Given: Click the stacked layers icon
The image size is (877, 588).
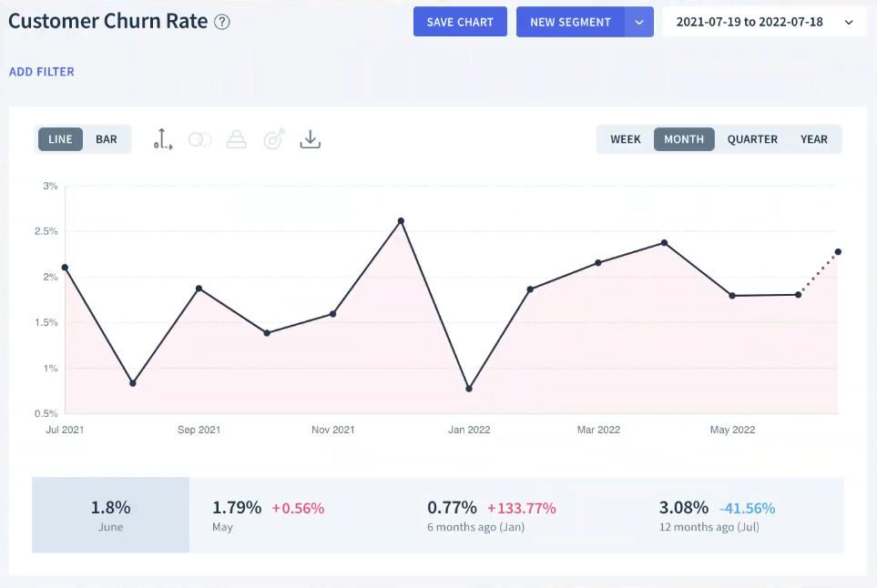Looking at the screenshot, I should 237,139.
